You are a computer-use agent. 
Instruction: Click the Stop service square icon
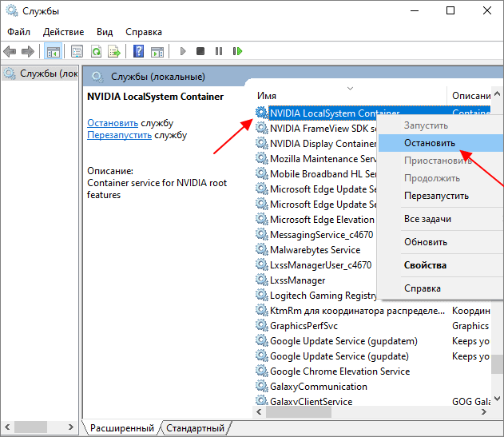tap(200, 51)
